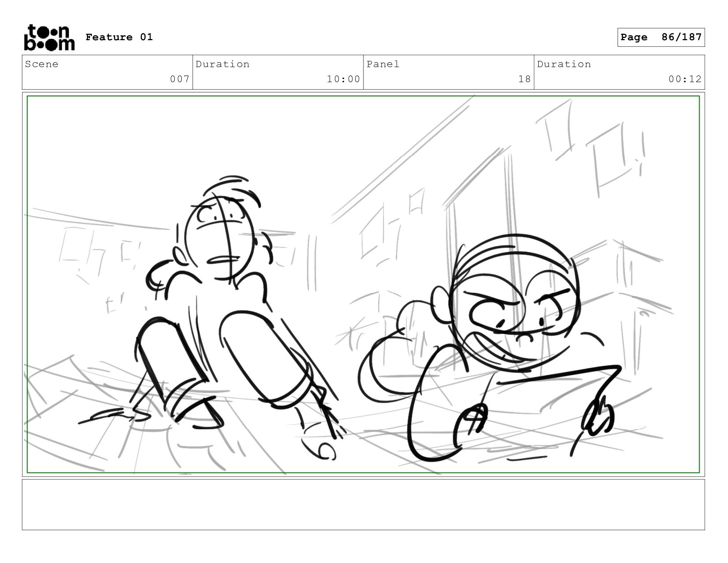Click the 'Panel' header label
Viewport: 728px width, 563px height.
pyautogui.click(x=383, y=64)
